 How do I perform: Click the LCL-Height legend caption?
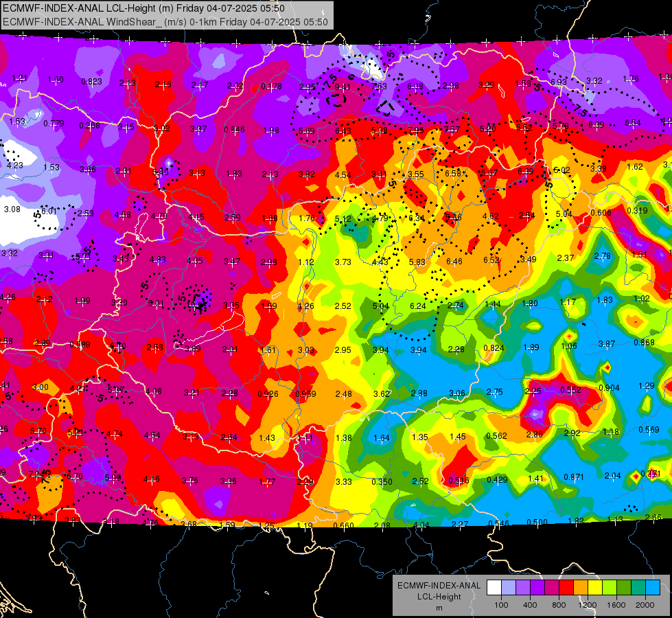pos(439,597)
